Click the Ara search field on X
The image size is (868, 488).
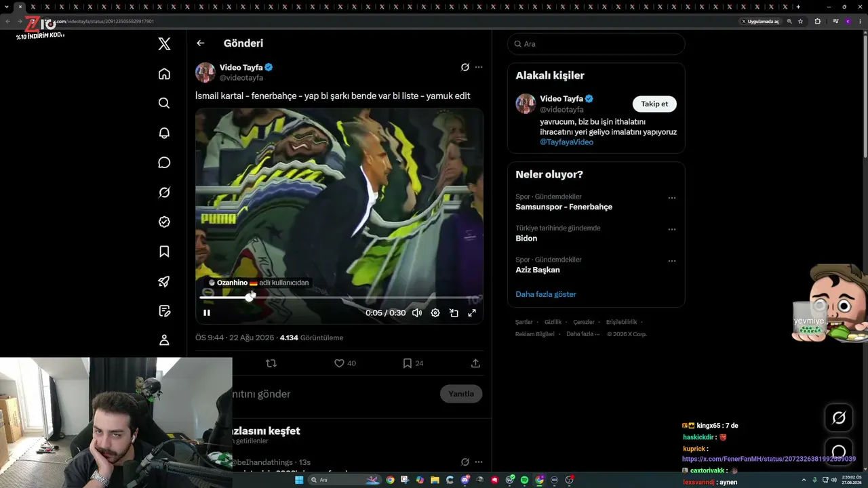[596, 44]
